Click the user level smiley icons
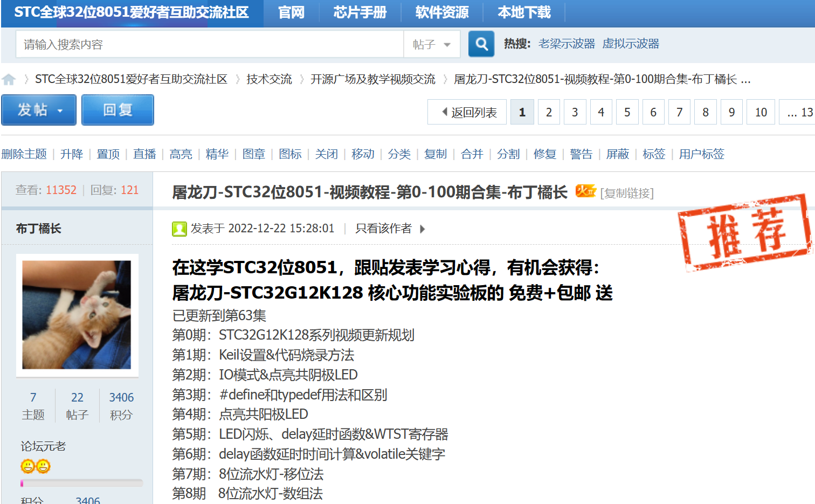815x504 pixels. (x=36, y=466)
